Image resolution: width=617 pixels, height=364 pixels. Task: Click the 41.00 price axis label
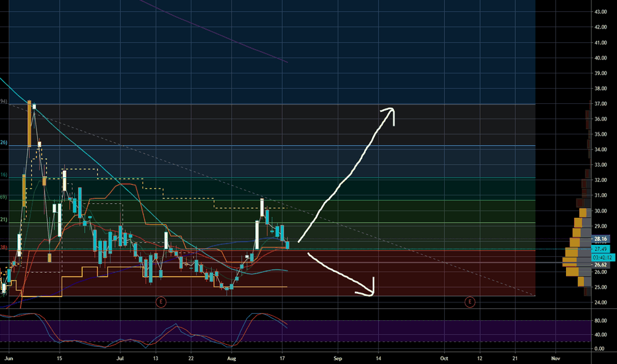tap(600, 43)
